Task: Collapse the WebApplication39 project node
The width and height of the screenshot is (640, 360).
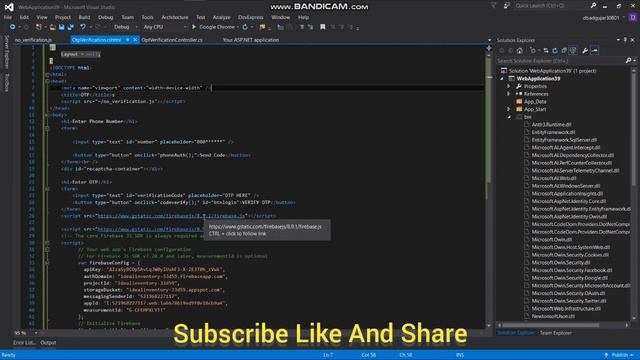Action: click(x=502, y=78)
